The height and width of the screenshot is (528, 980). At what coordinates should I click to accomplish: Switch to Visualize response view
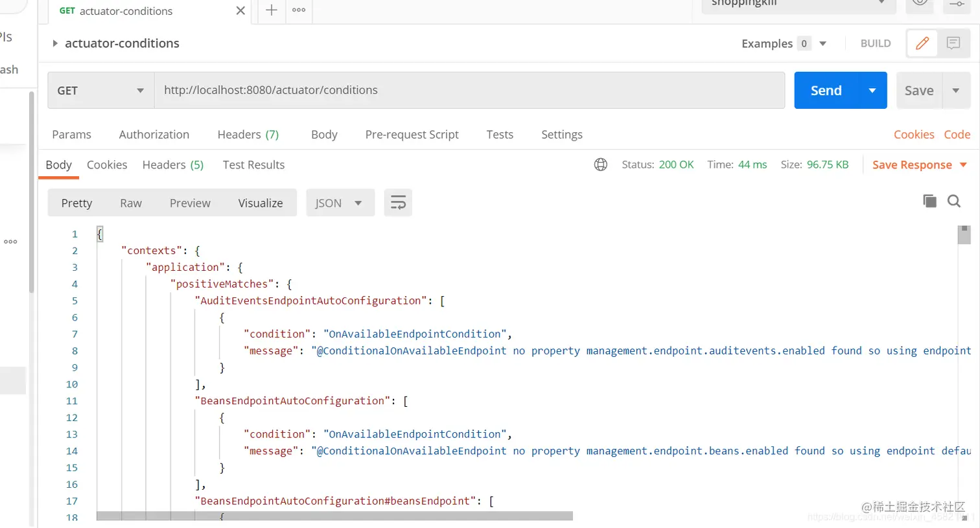(261, 203)
